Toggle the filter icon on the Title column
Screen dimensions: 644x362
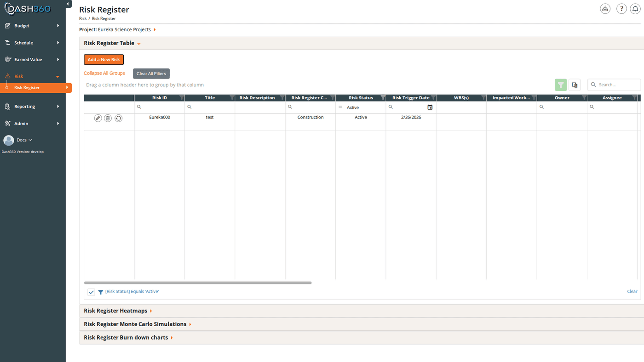tap(232, 97)
